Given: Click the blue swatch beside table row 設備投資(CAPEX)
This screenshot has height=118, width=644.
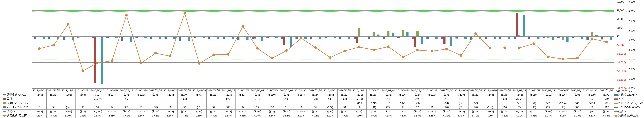Looking at the screenshot, I should 5,95.
